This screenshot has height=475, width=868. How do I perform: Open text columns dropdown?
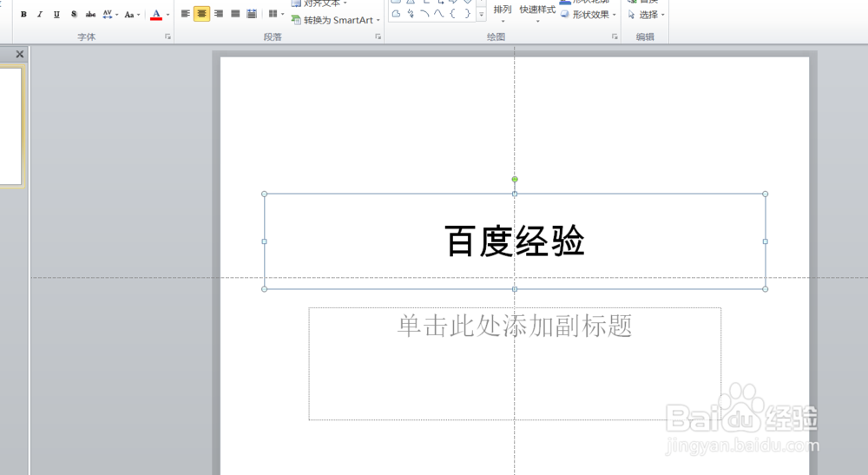(x=276, y=14)
